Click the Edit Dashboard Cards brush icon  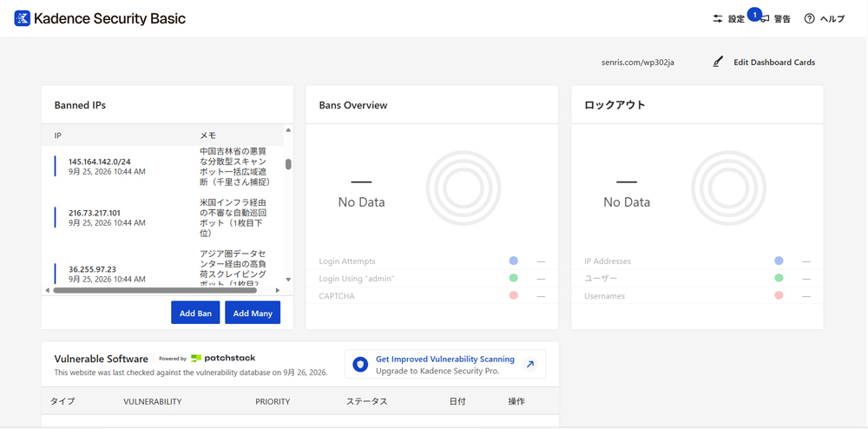pyautogui.click(x=718, y=62)
